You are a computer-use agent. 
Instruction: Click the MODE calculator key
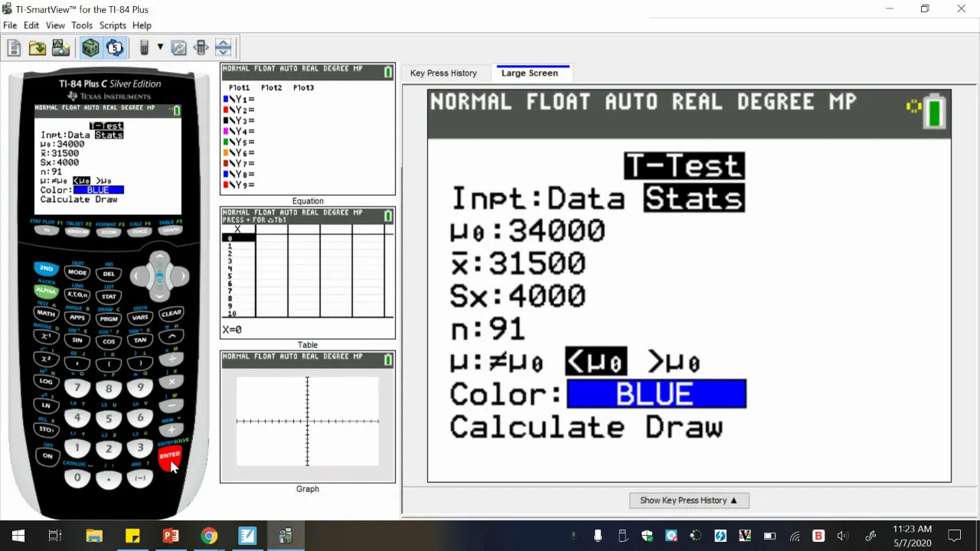(x=77, y=272)
